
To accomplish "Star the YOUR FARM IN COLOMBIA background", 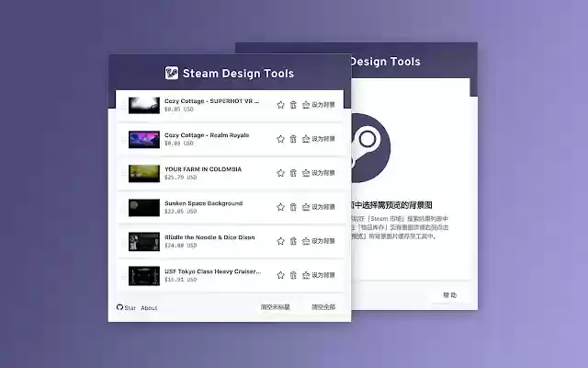I will 280,173.
